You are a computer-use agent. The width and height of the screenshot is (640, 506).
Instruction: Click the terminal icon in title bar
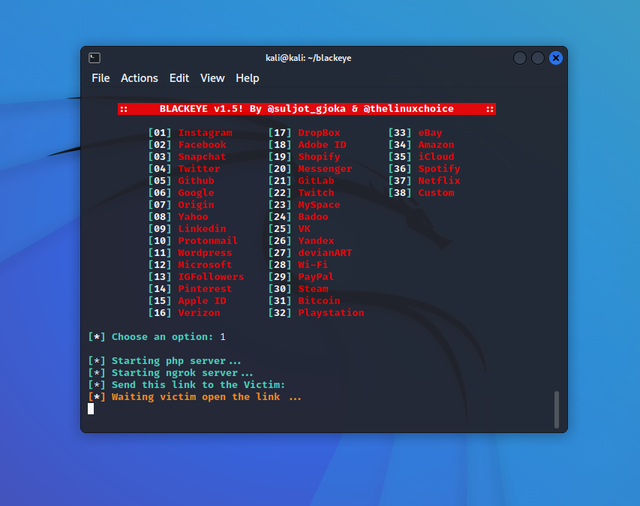(x=94, y=58)
